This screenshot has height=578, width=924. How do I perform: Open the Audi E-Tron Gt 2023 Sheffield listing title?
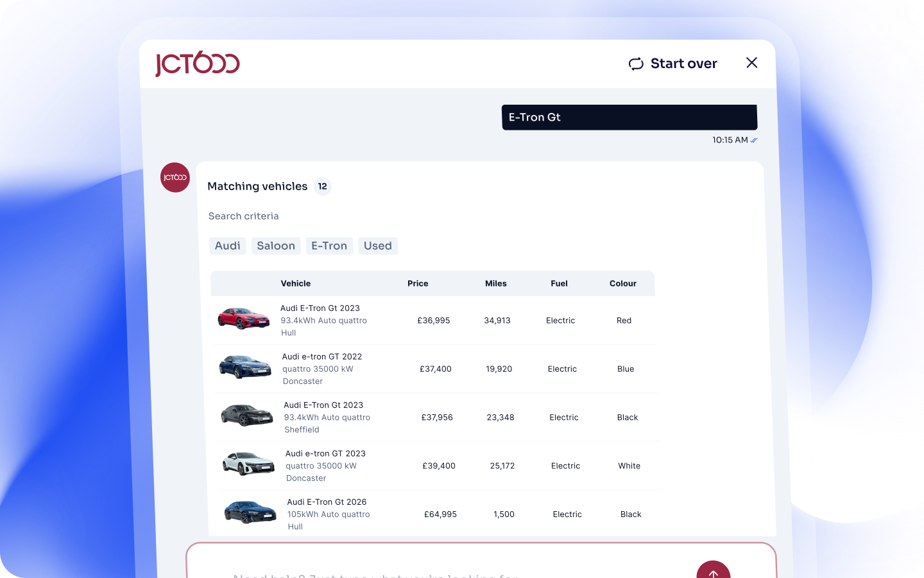323,405
